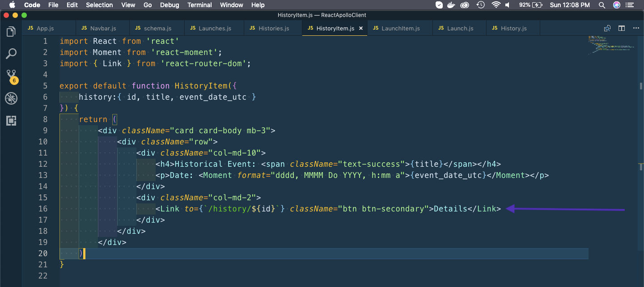Click the Open Changes icon in editor toolbar
Image resolution: width=644 pixels, height=287 pixels.
(x=607, y=28)
